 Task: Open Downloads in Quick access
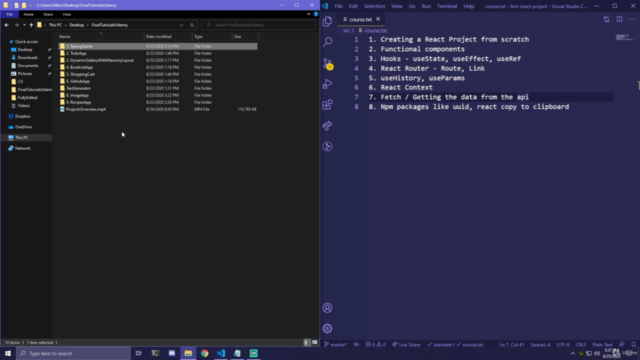click(27, 58)
